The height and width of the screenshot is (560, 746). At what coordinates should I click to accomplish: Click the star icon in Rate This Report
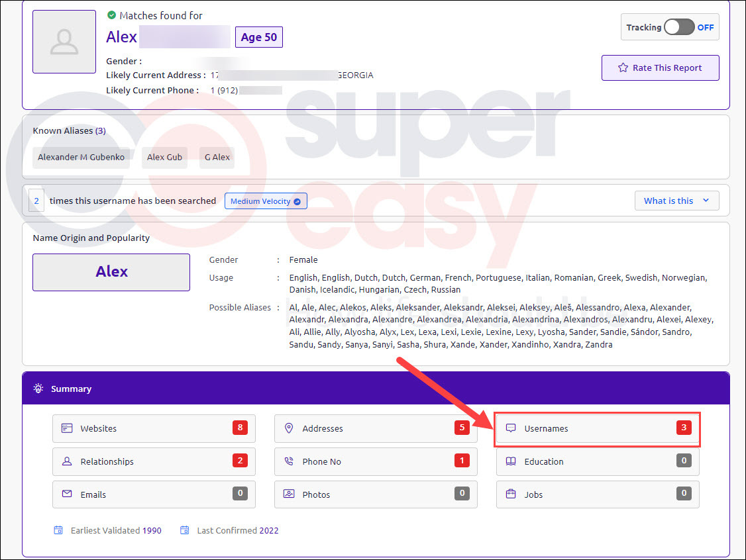pos(623,68)
